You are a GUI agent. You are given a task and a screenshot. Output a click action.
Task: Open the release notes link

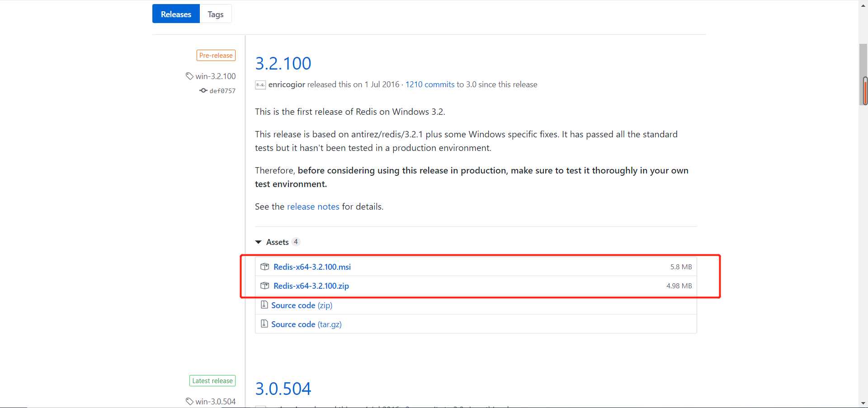(313, 206)
